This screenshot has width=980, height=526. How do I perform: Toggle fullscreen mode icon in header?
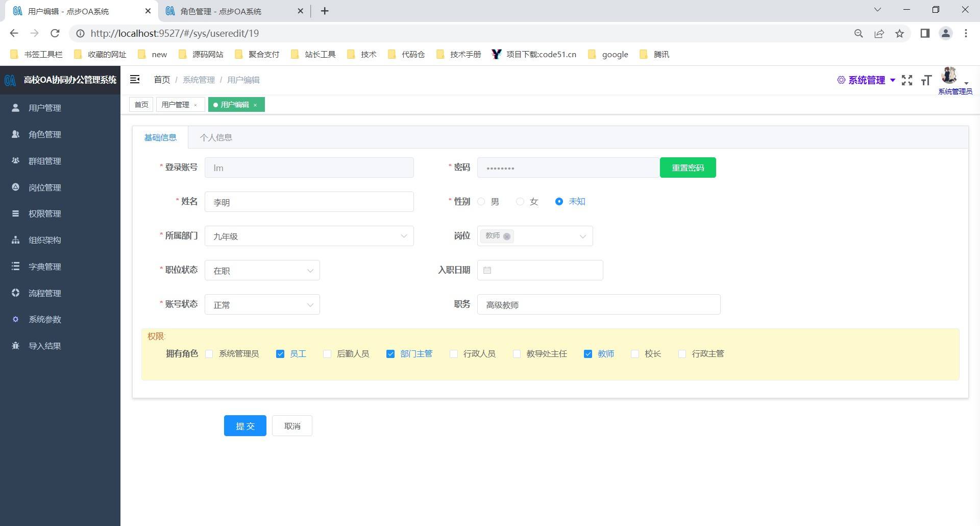point(907,80)
